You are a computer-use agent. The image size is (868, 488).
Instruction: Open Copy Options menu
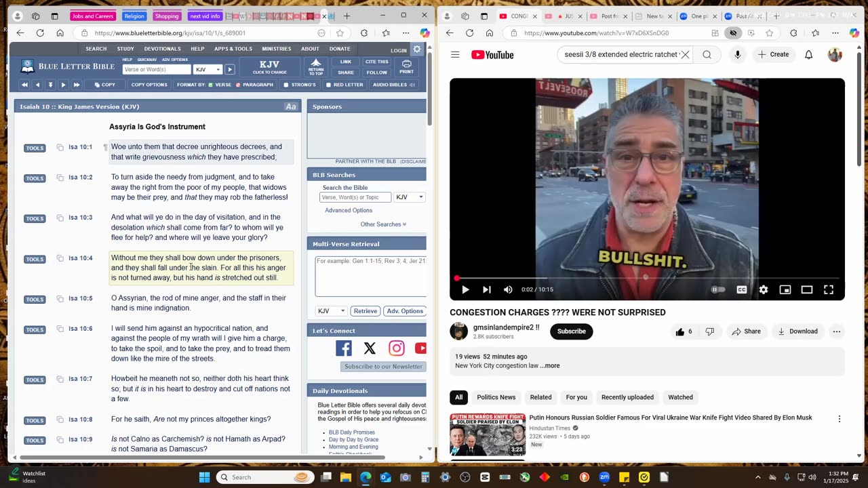pos(149,85)
